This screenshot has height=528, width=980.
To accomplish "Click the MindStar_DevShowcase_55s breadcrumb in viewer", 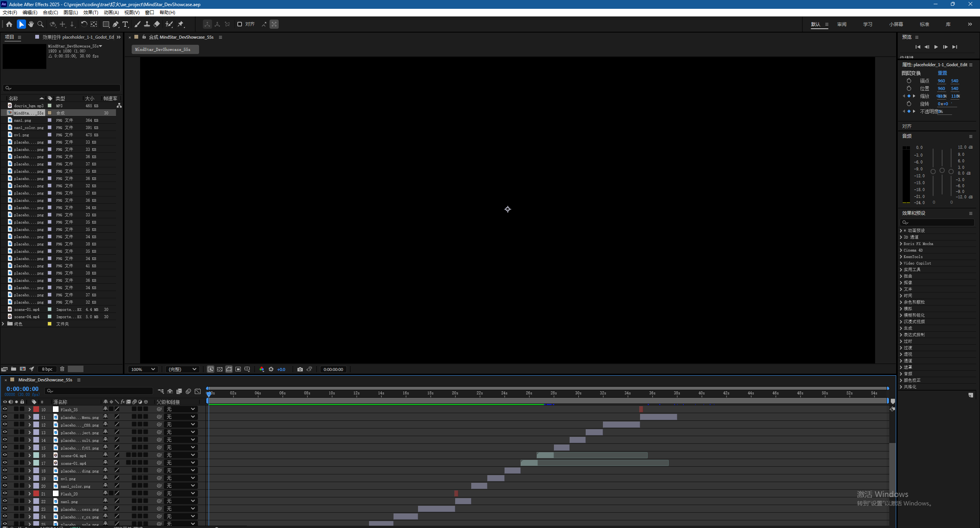I will (165, 49).
